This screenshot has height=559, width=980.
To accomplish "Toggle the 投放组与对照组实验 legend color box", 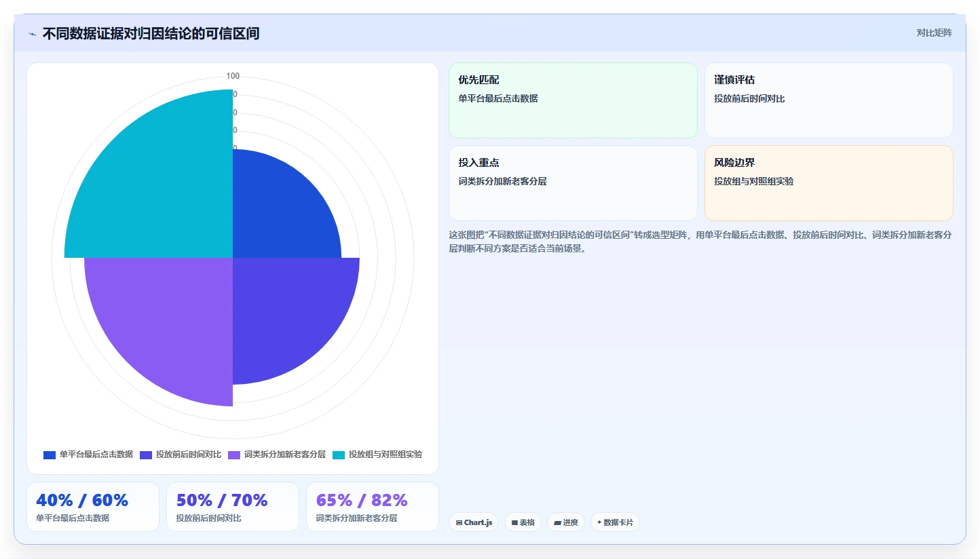I will coord(339,455).
